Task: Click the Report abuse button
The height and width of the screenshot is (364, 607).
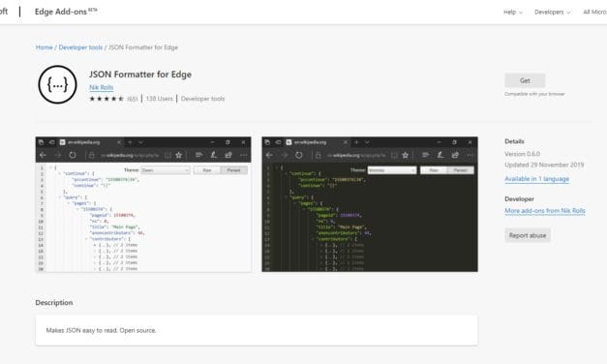Action: pos(528,235)
